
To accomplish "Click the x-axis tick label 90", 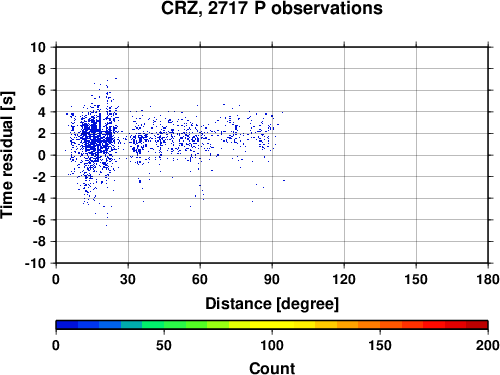I will [x=272, y=279].
